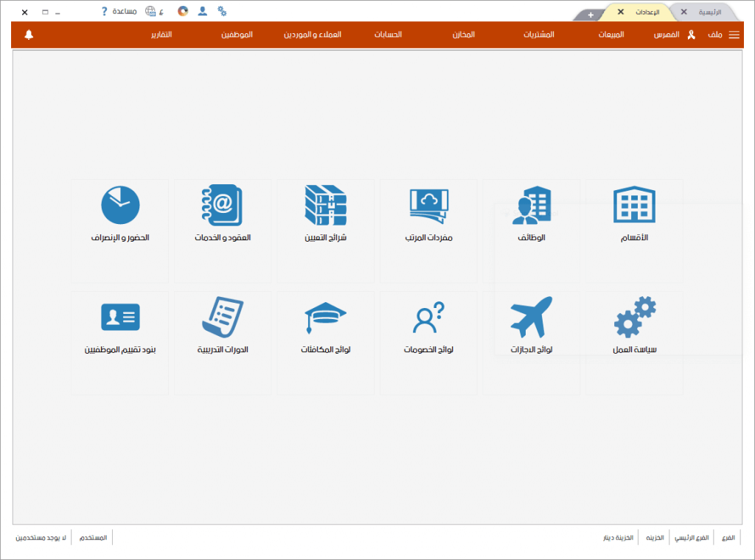Open the الأقسام (Departments) building icon
Viewport: 755px width, 560px height.
pos(634,205)
